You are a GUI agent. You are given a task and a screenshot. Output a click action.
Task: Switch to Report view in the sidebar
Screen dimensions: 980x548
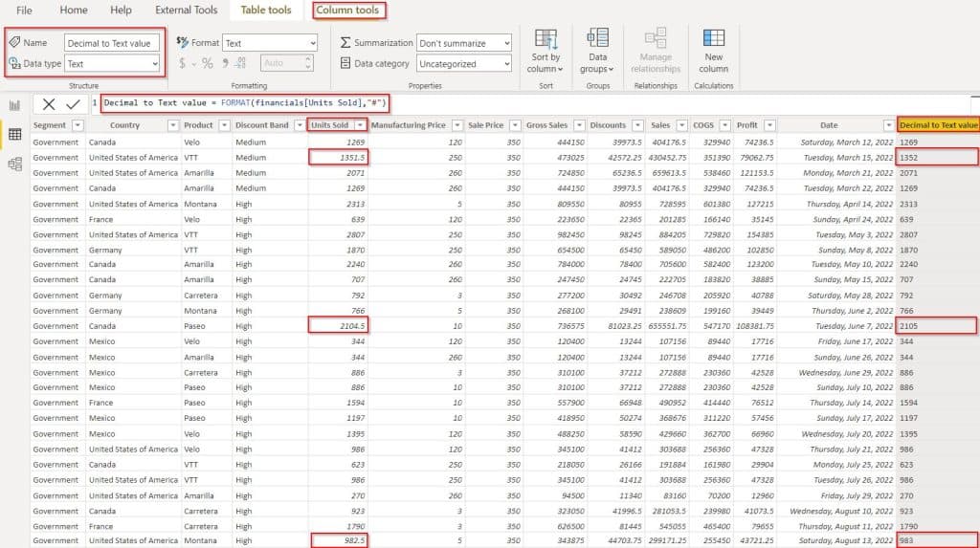14,105
